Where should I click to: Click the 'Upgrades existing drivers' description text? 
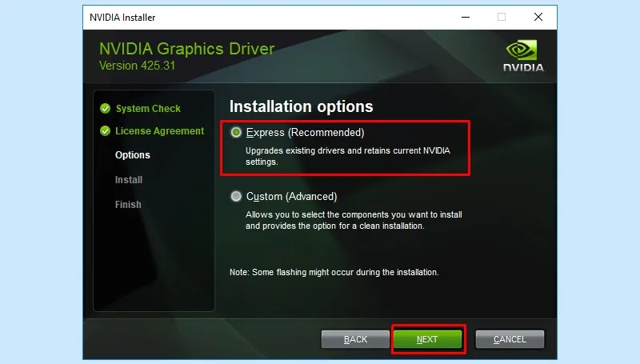pos(348,156)
